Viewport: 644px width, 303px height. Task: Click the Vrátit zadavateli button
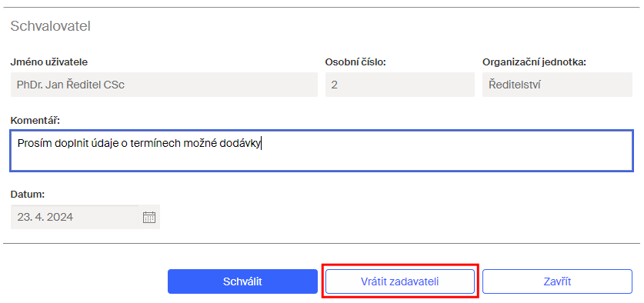pos(400,281)
